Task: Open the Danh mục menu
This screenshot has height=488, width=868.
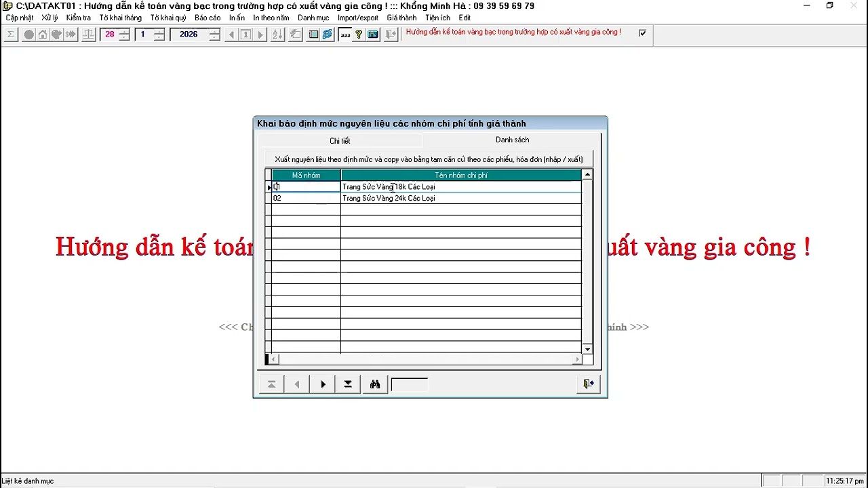Action: [313, 18]
